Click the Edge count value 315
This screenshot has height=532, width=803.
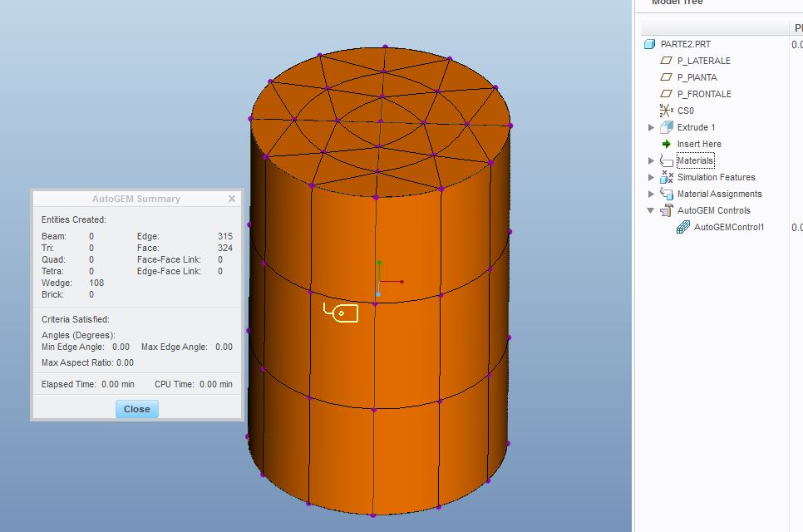click(x=224, y=236)
